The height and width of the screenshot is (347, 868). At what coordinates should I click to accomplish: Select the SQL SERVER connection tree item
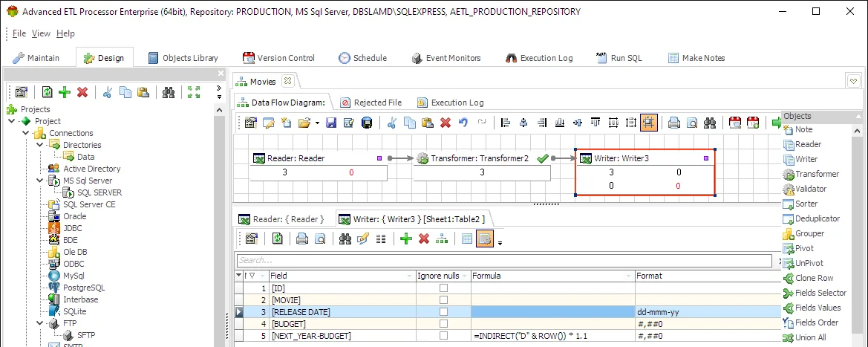pos(92,192)
